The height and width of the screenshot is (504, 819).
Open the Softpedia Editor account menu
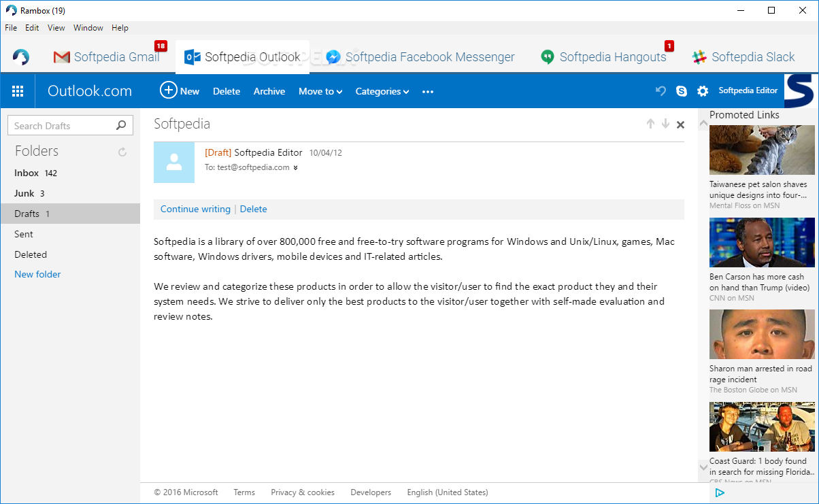[x=748, y=90]
